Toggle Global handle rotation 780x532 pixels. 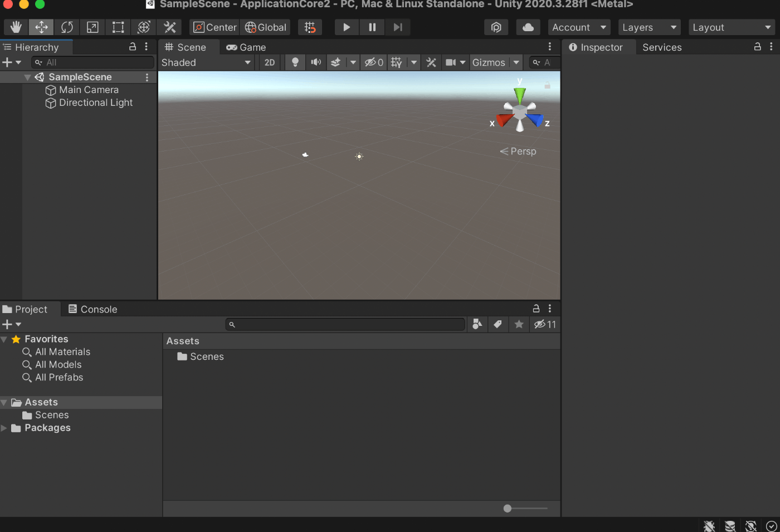(265, 27)
